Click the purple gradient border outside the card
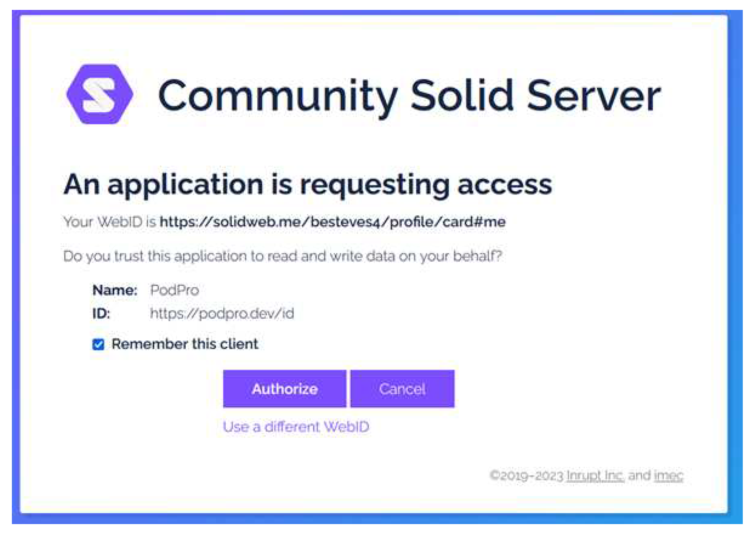Image resolution: width=756 pixels, height=533 pixels. point(16,265)
